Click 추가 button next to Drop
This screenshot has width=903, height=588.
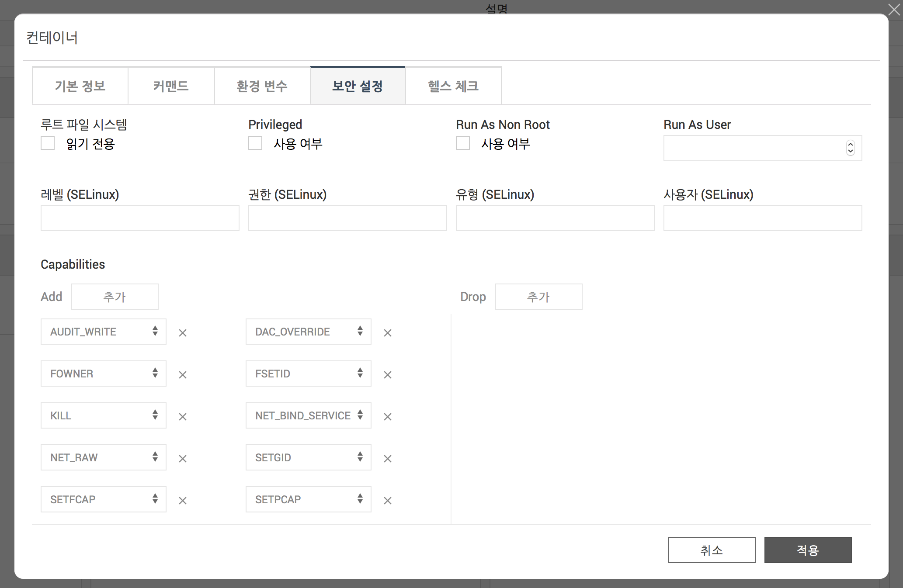[538, 297]
